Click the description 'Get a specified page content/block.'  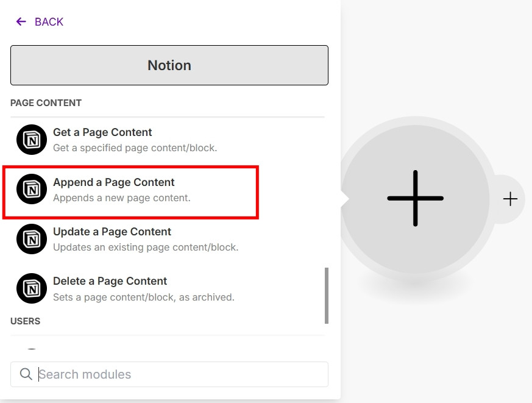[x=135, y=148]
